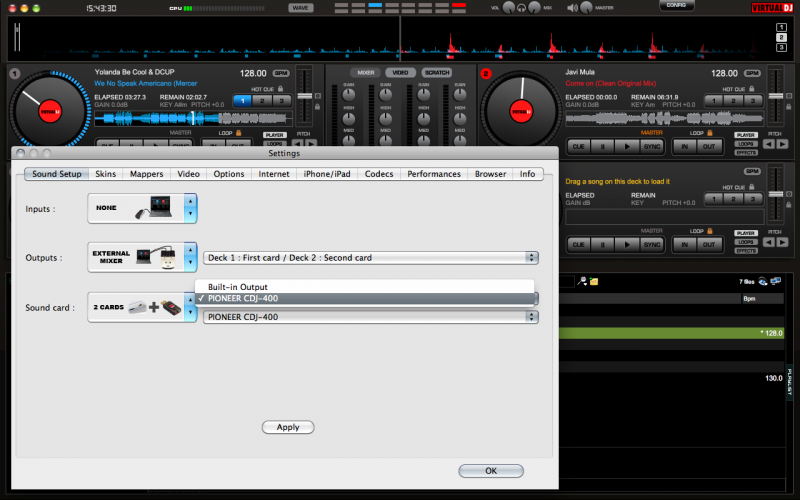
Task: Trigger hot cue 2 on deck 1
Action: [x=262, y=101]
